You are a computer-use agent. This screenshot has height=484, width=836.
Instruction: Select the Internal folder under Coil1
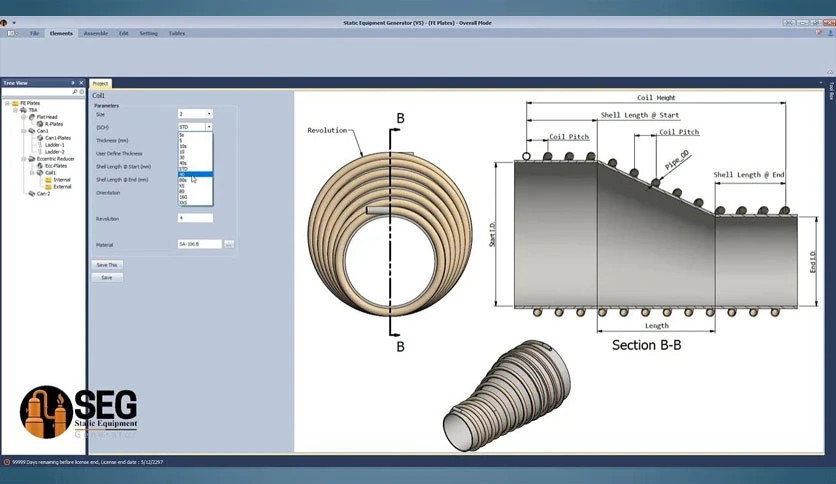pos(49,180)
